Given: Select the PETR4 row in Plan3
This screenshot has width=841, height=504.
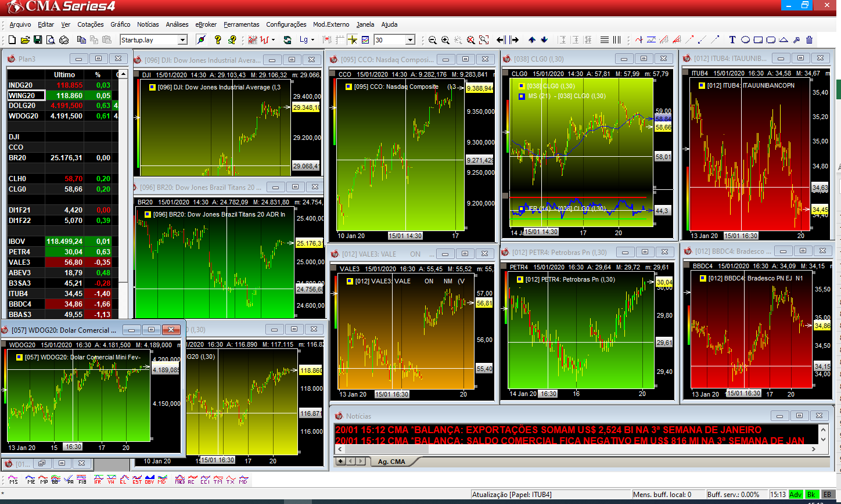Looking at the screenshot, I should tap(64, 251).
